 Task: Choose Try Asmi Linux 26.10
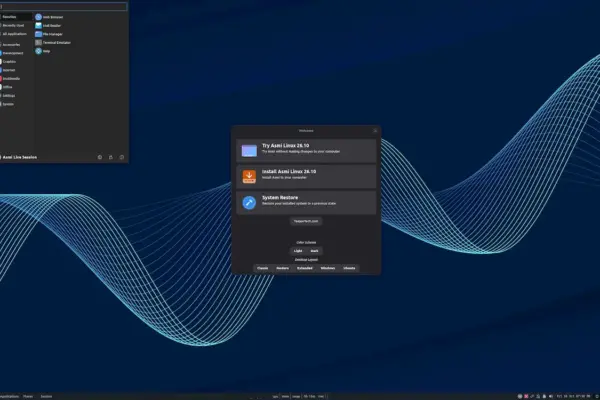click(x=306, y=150)
